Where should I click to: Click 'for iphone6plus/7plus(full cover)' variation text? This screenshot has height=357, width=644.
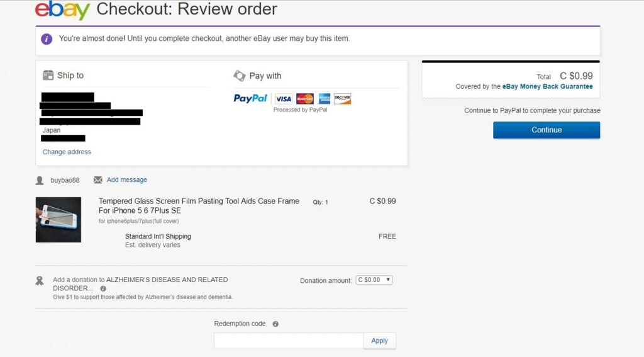pos(139,221)
